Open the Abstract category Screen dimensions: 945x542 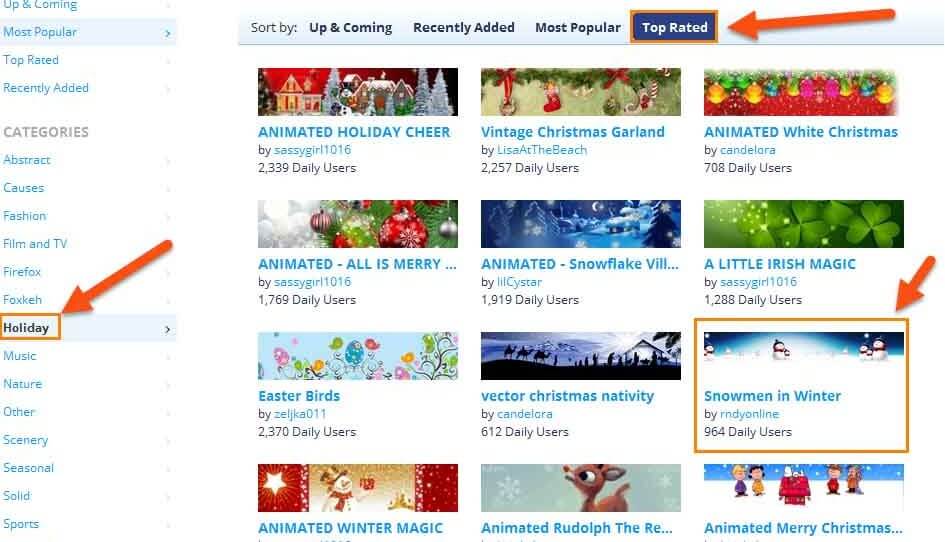click(x=27, y=160)
